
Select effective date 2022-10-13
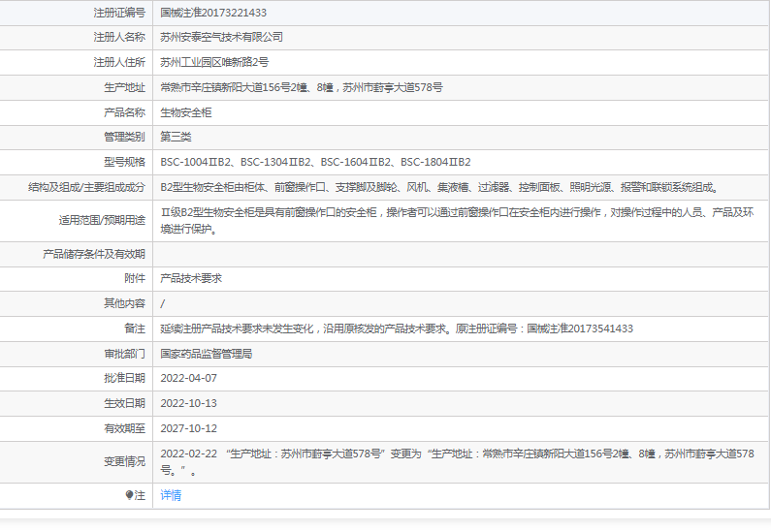tap(188, 403)
